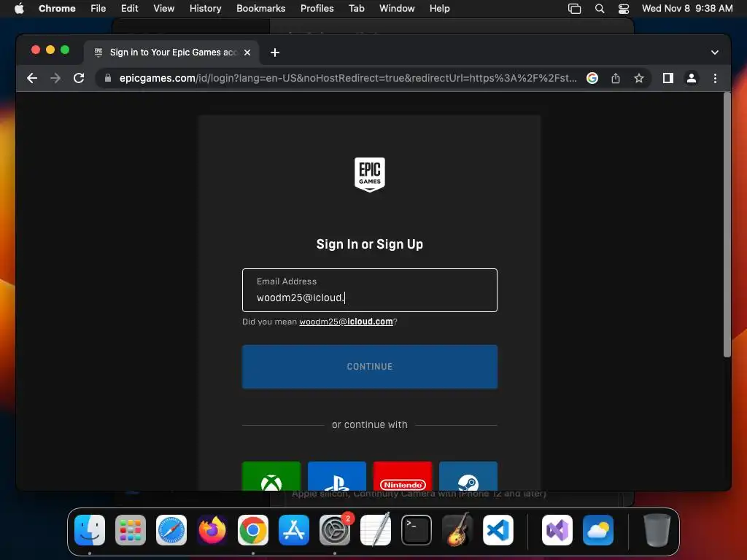
Task: Open the Chrome profile menu
Action: 692,78
